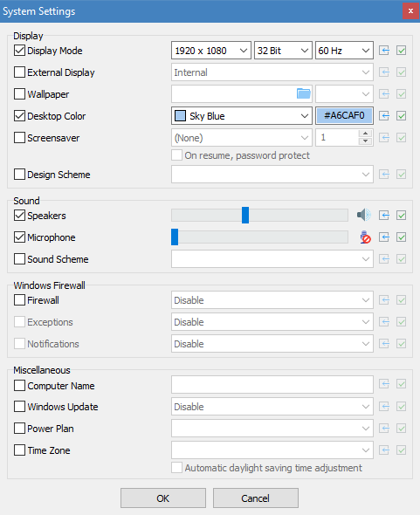Click the speaker volume icon
Image resolution: width=420 pixels, height=515 pixels.
[364, 215]
